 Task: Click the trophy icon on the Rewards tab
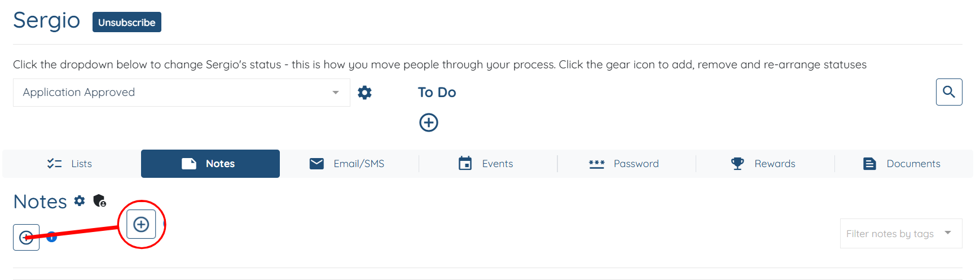click(737, 164)
